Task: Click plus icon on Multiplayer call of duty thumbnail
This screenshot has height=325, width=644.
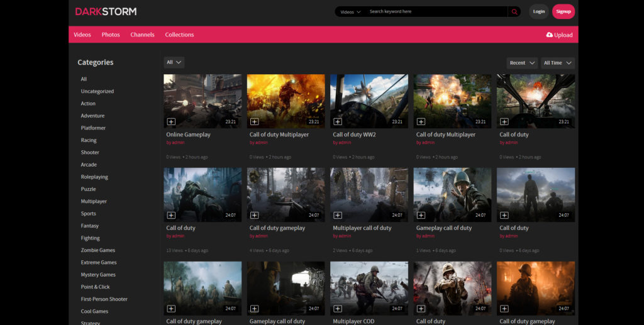Action: [338, 215]
